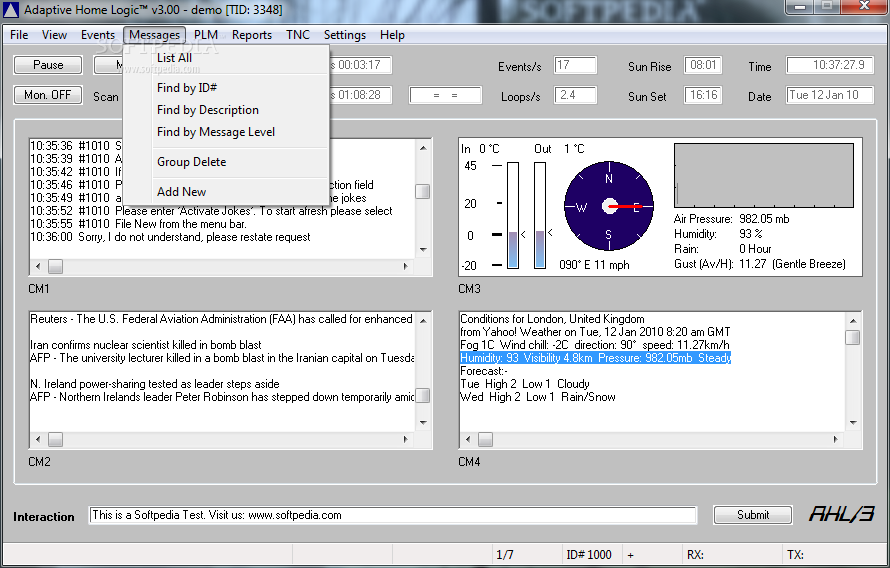Select highlighted Humidity 93 Visibility line

(595, 358)
